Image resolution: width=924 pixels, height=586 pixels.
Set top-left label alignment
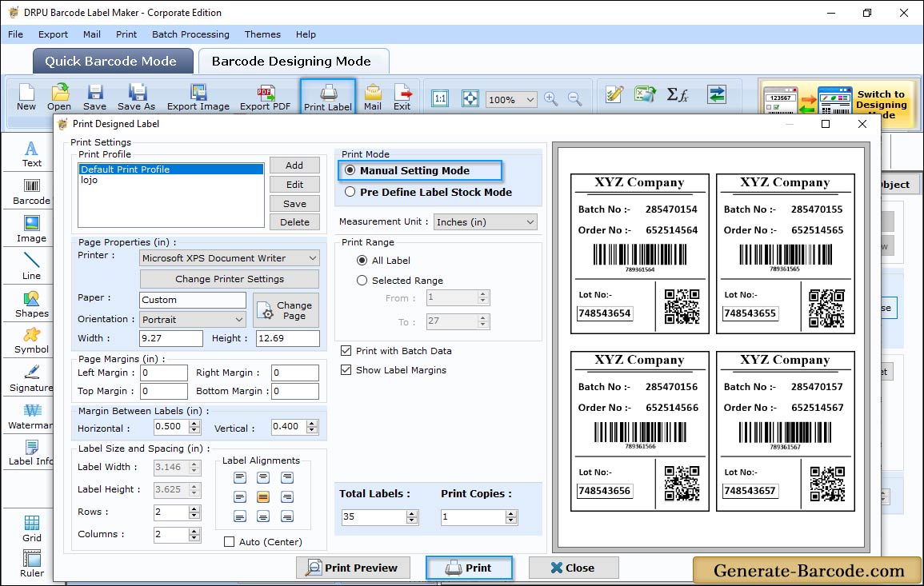point(239,477)
